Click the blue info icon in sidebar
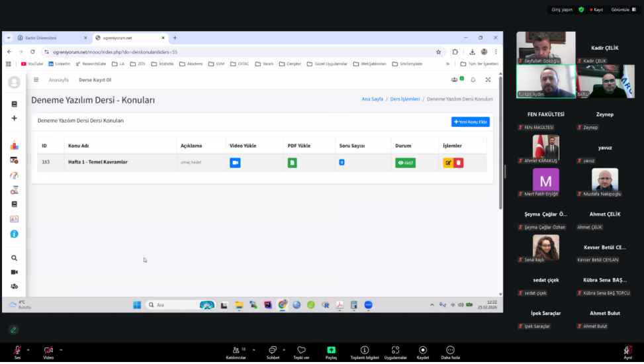Viewport: 644px width, 364px height. pos(14,234)
